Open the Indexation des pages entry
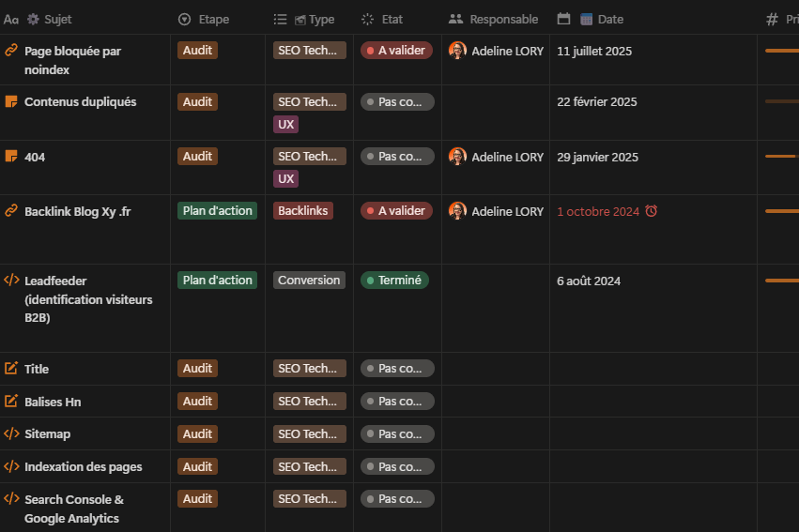 click(x=83, y=467)
